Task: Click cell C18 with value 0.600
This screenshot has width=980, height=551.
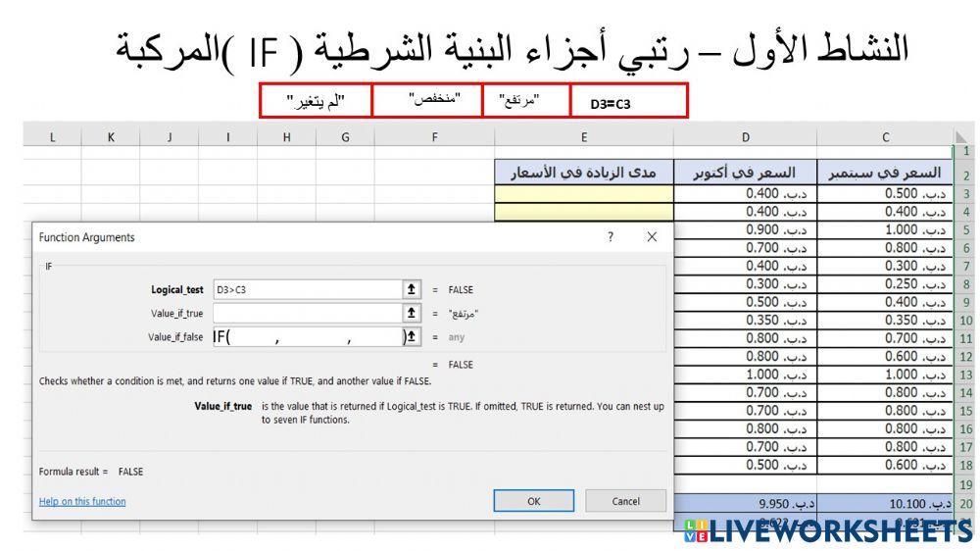Action: 885,466
